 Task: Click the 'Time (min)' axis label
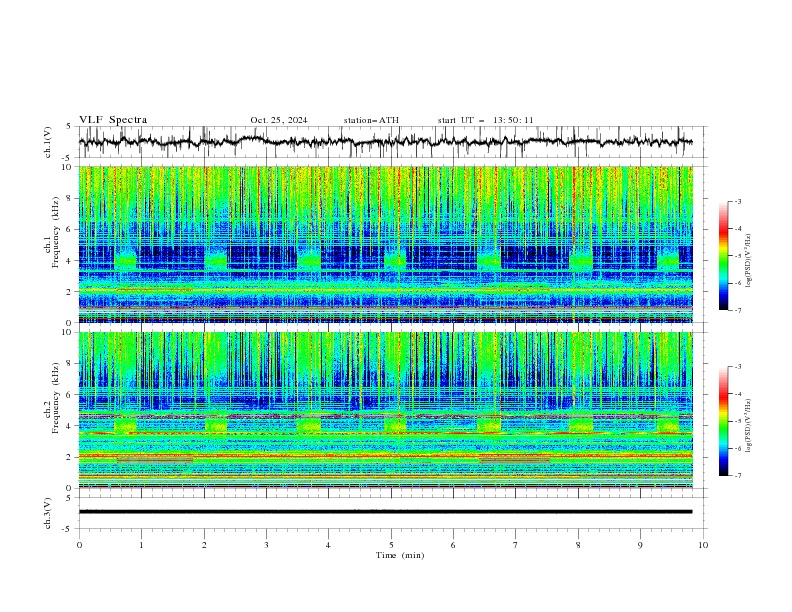400,555
